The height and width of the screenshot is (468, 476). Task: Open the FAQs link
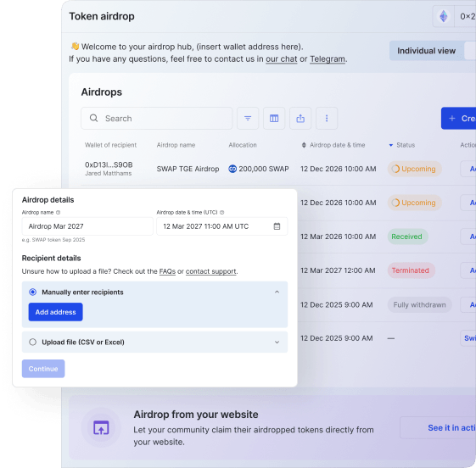click(167, 271)
